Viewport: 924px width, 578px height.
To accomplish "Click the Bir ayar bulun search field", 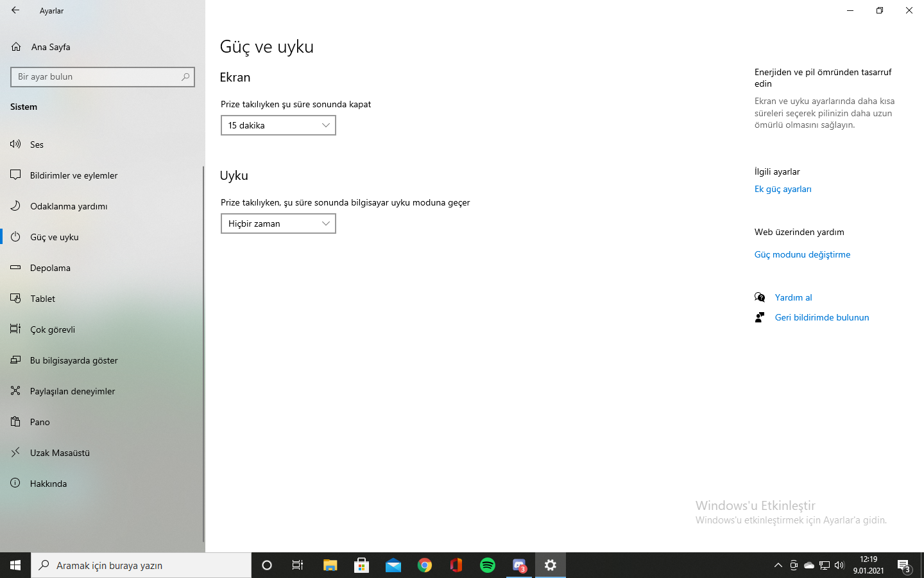I will click(x=103, y=76).
